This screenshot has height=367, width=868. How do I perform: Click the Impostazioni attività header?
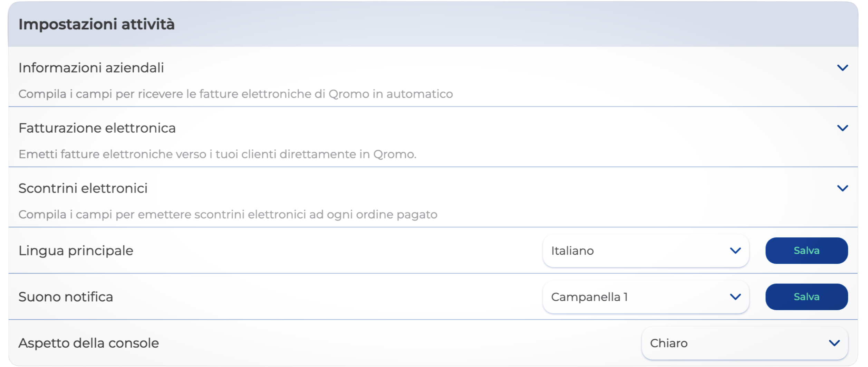point(96,24)
